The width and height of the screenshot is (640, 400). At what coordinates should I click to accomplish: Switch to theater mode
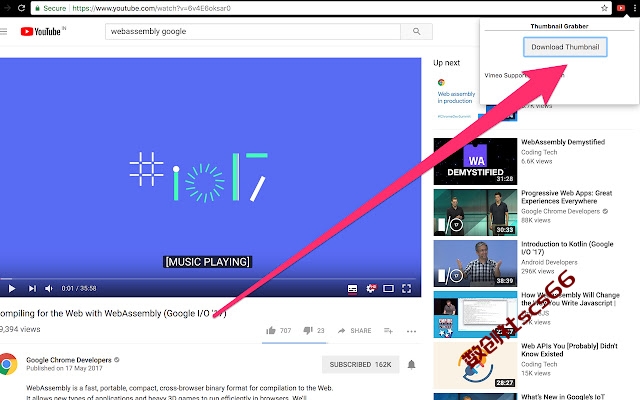click(388, 289)
